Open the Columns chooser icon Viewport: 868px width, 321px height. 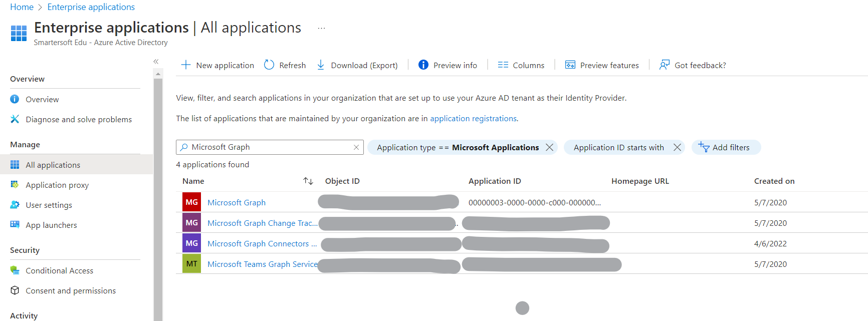(x=503, y=65)
